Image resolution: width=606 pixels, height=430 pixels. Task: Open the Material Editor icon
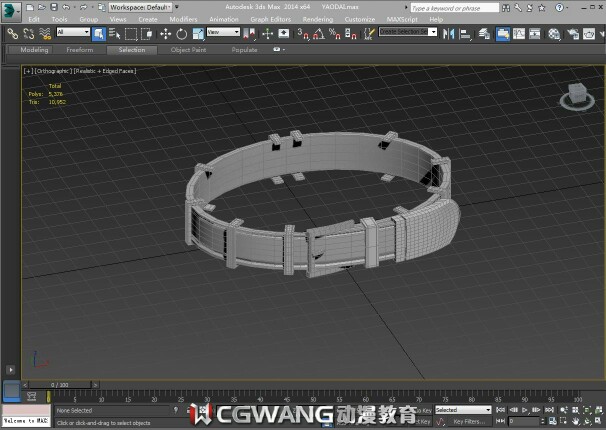coord(554,34)
